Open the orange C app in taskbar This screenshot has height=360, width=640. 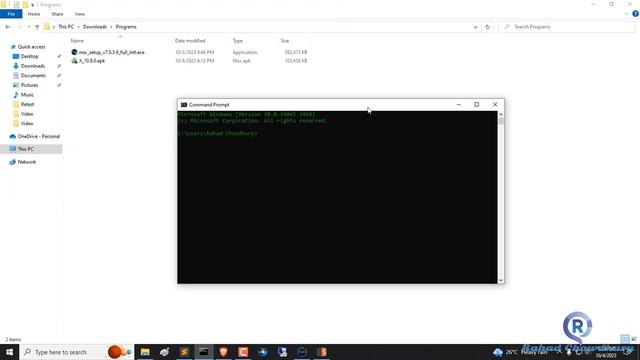coord(243,352)
